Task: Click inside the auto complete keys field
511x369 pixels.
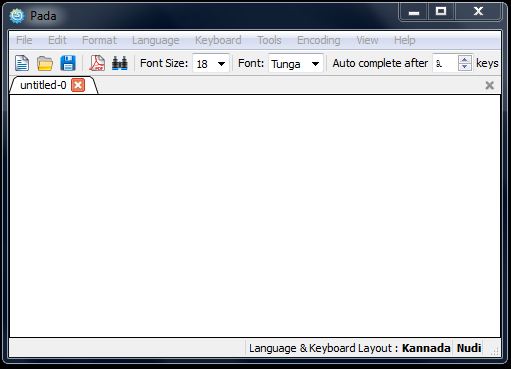Action: 446,63
